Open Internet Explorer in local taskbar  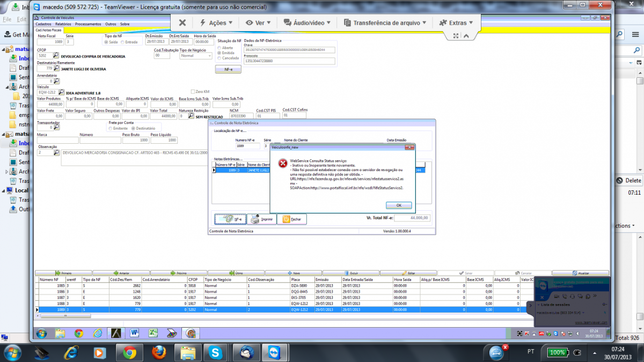click(70, 353)
